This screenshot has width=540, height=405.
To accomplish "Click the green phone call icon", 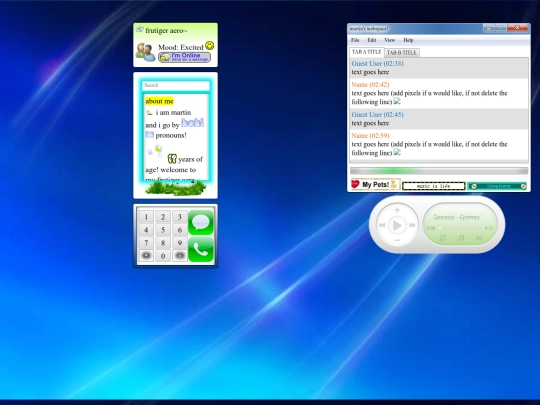I will [201, 249].
